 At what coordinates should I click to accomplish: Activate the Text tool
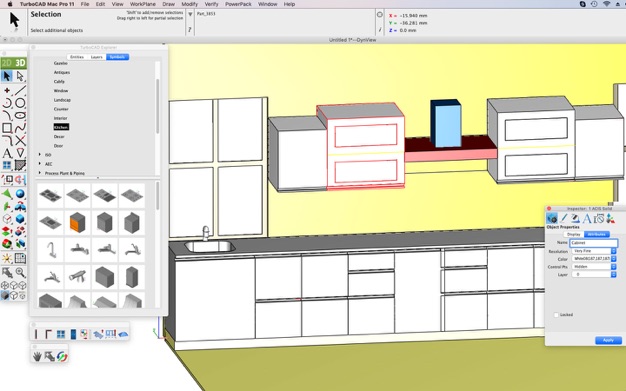pyautogui.click(x=7, y=153)
